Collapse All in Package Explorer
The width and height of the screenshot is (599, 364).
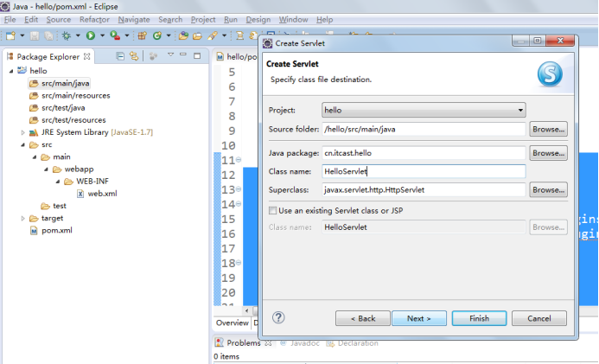120,56
